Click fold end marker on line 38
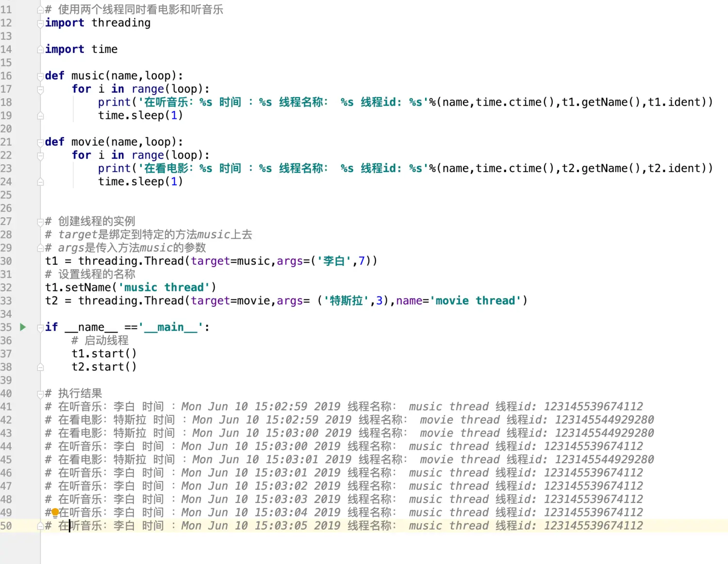 (40, 367)
